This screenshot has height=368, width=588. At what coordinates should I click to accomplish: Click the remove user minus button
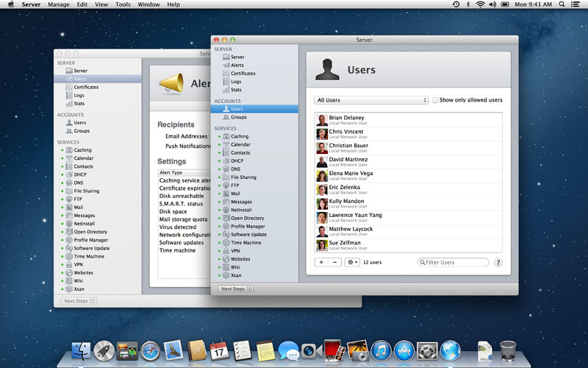334,262
